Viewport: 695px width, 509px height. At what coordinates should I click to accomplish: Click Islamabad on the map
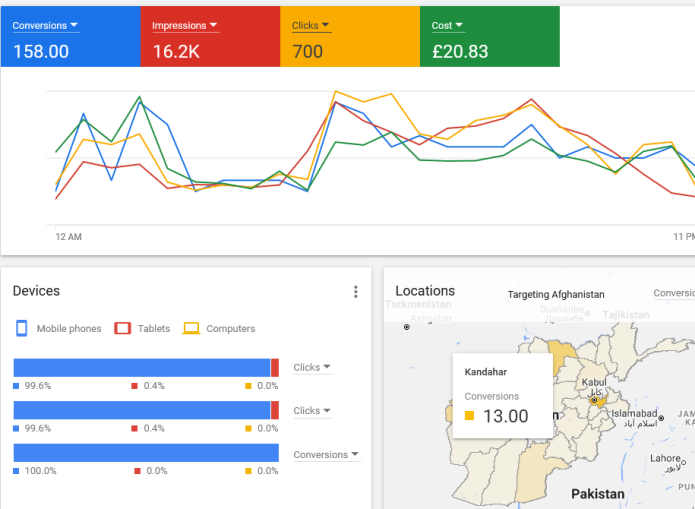634,413
